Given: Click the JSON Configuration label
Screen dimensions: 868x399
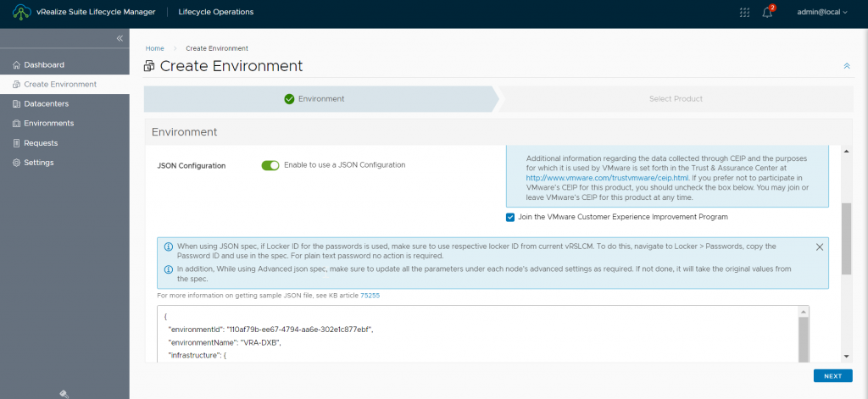Looking at the screenshot, I should point(192,165).
